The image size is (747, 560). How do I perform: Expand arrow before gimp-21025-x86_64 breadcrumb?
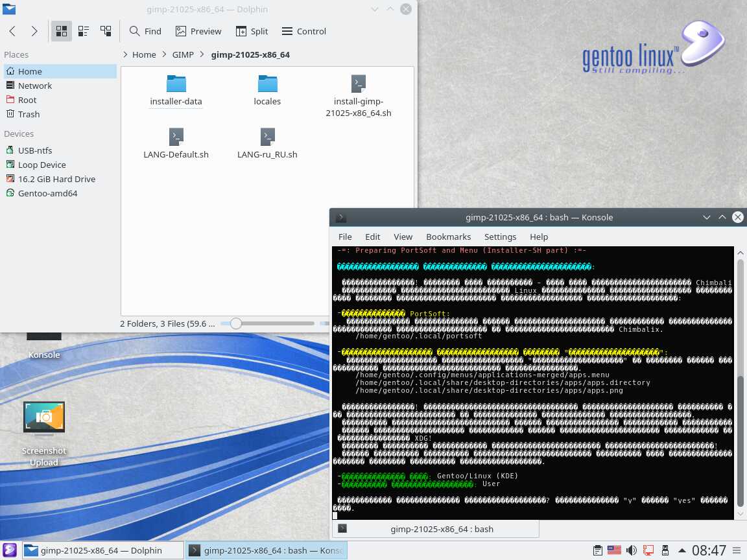pos(202,54)
